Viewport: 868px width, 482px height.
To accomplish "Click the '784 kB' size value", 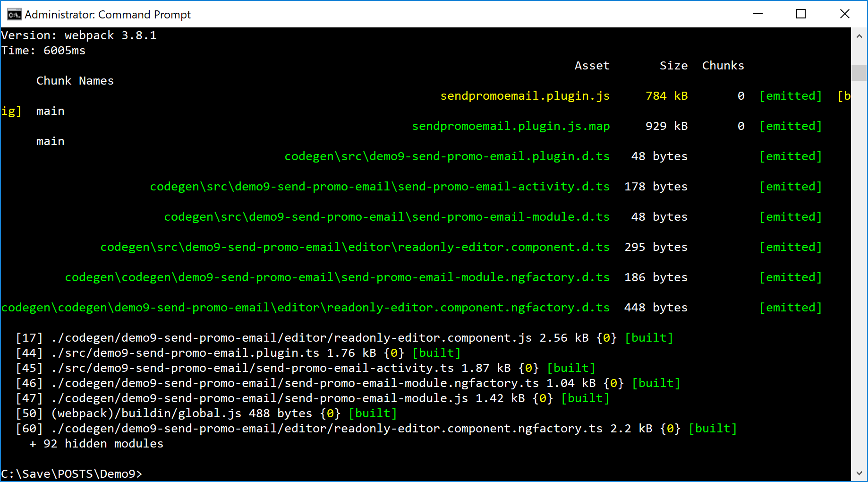I will click(x=666, y=96).
